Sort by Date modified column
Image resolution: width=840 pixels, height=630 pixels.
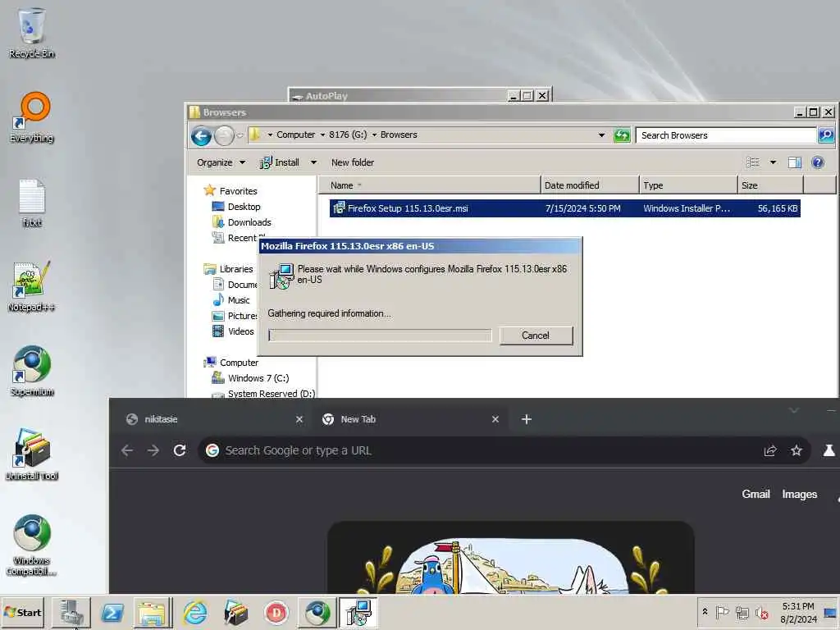[590, 185]
